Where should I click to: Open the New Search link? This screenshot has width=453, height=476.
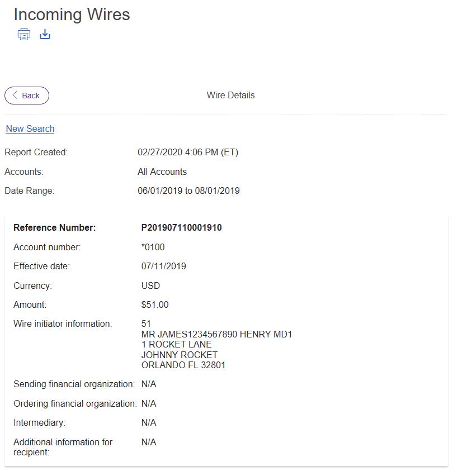tap(30, 129)
